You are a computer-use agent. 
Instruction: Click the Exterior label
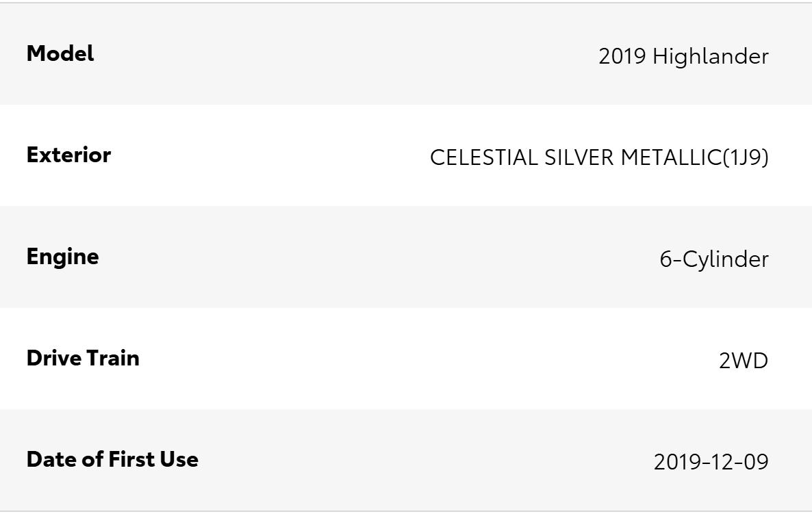68,155
